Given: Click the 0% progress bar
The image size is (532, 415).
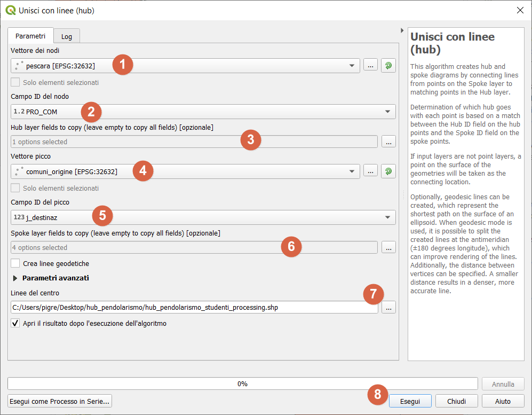Looking at the screenshot, I should pyautogui.click(x=242, y=384).
